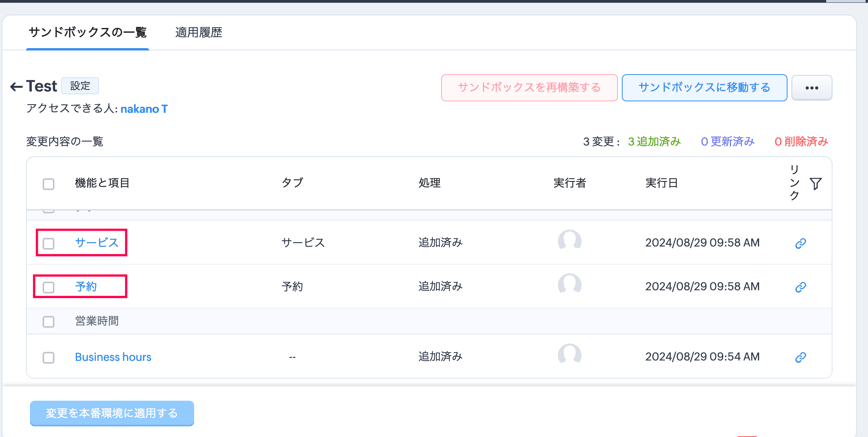868x437 pixels.
Task: Toggle the select-all checkbox in header
Action: (x=49, y=184)
